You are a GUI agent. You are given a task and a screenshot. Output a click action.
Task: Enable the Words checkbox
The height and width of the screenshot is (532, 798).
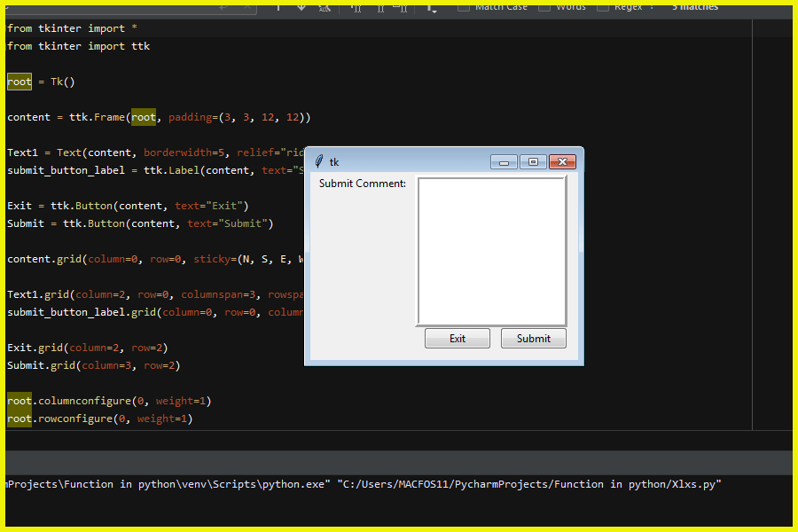coord(544,7)
